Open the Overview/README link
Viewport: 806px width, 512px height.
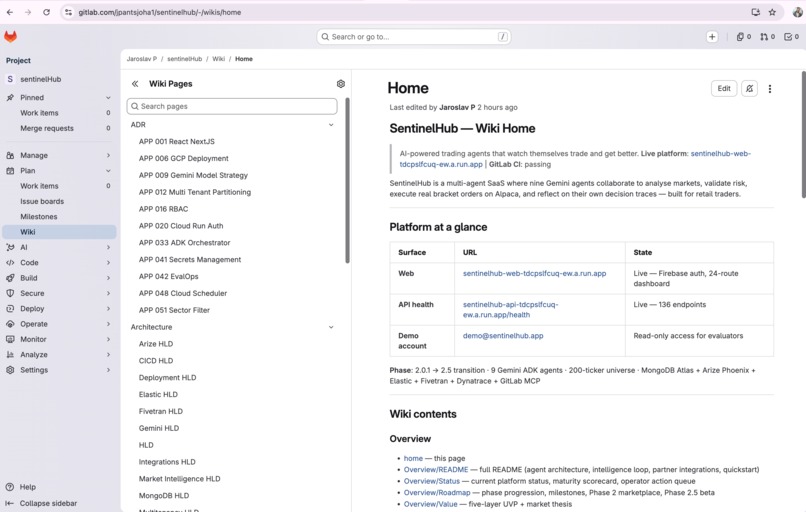pos(436,470)
